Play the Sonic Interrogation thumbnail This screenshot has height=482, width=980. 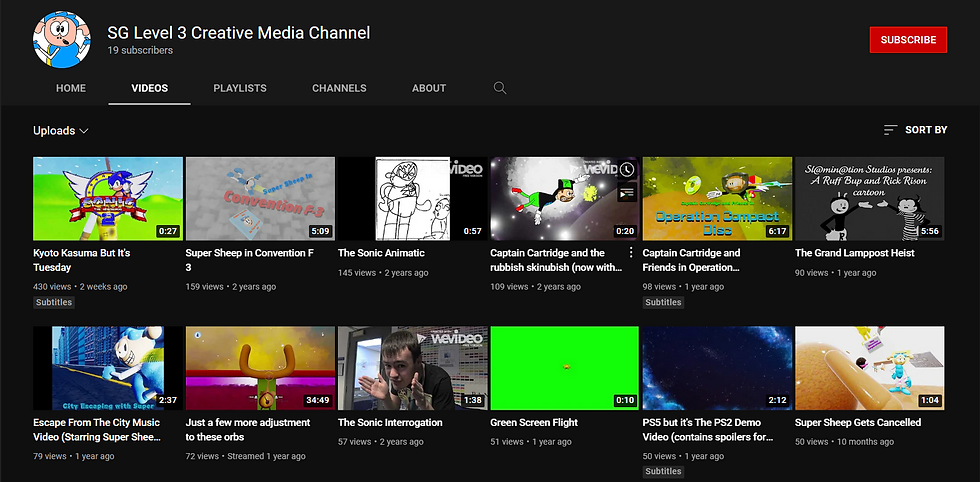[x=412, y=368]
